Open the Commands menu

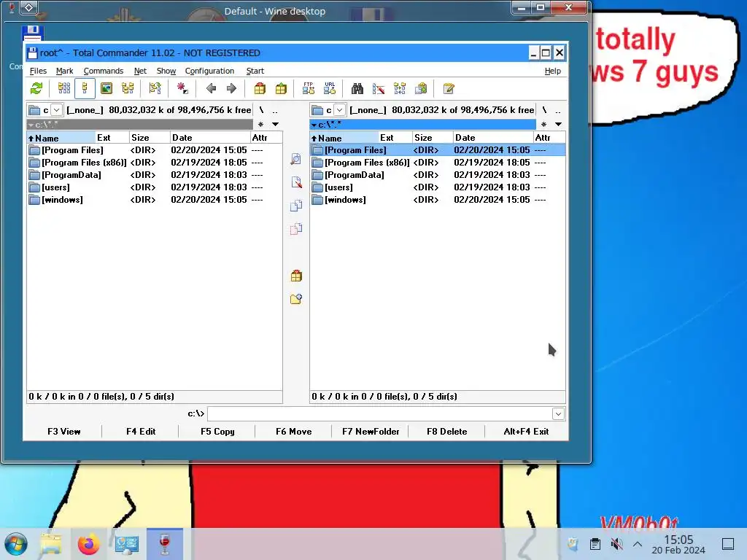pyautogui.click(x=104, y=71)
